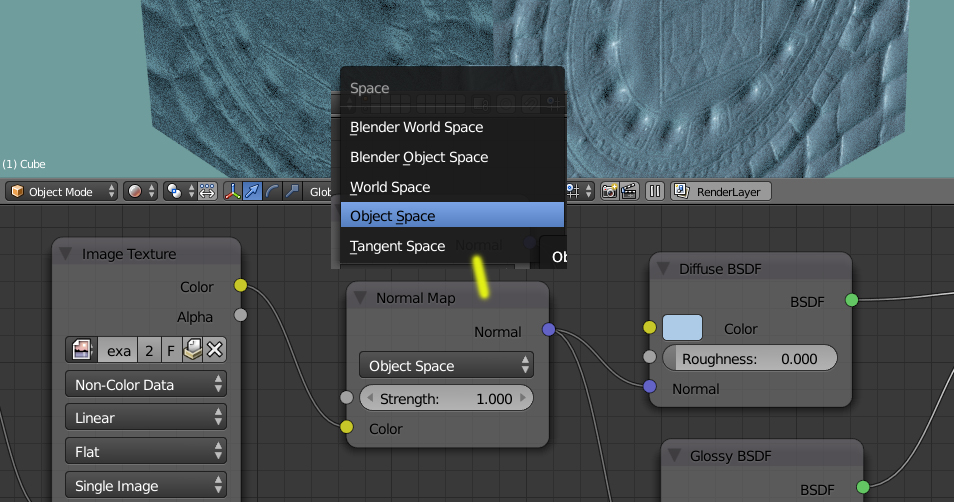Click the render image camera icon
The image size is (954, 502).
point(609,192)
